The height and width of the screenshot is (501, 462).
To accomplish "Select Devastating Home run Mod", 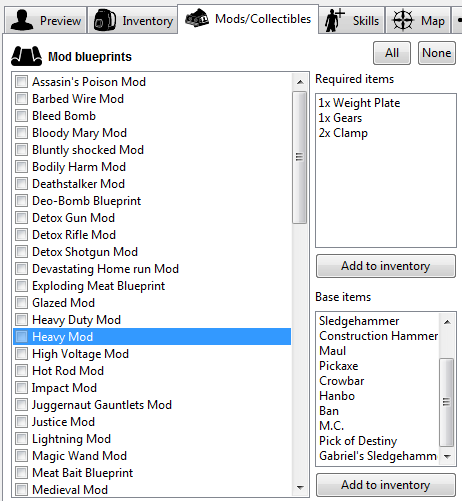I will pyautogui.click(x=152, y=269).
